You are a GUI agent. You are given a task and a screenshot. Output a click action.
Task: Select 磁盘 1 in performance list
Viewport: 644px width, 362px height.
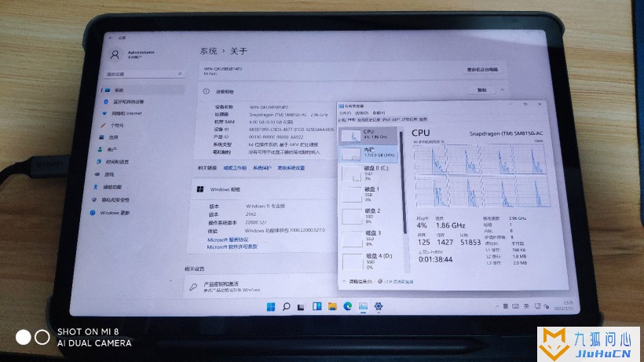(x=369, y=194)
